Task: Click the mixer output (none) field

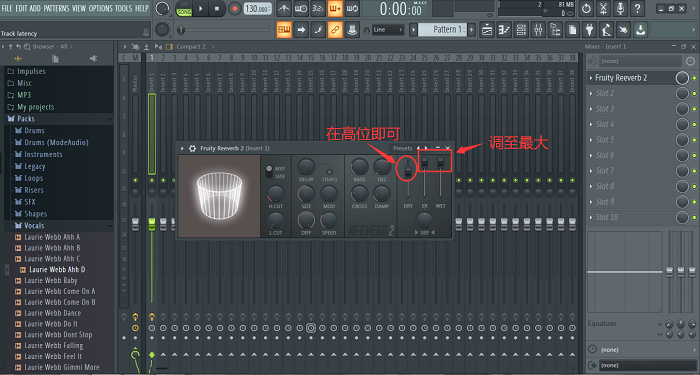Action: tap(647, 365)
